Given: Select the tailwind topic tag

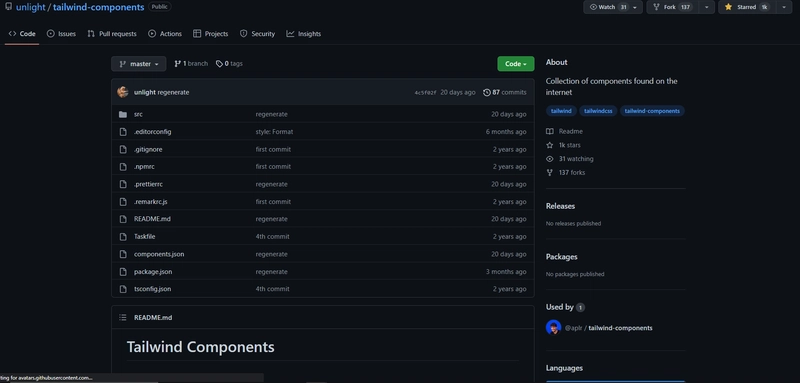Looking at the screenshot, I should point(561,111).
